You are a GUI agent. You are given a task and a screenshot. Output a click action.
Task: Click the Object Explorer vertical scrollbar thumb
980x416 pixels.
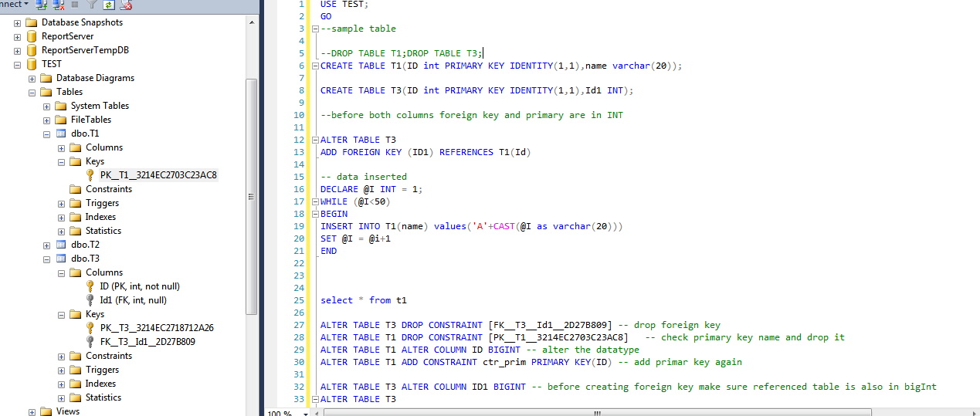pos(252,197)
